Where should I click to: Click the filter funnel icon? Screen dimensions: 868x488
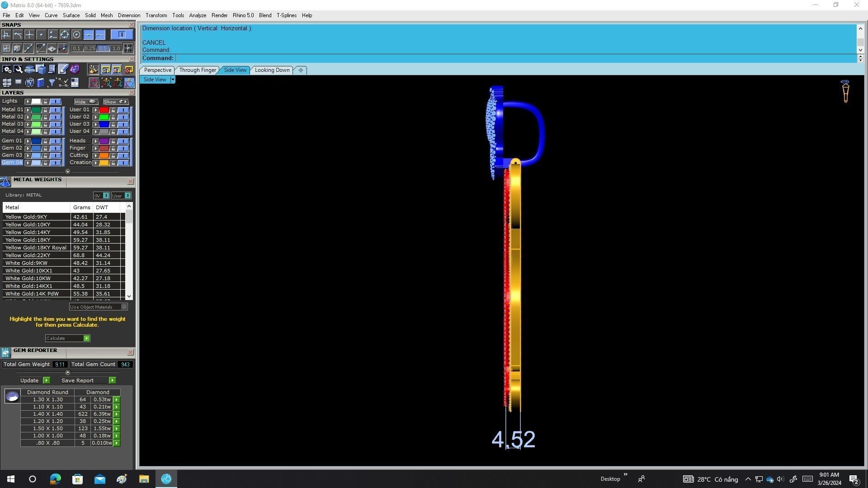pos(52,83)
